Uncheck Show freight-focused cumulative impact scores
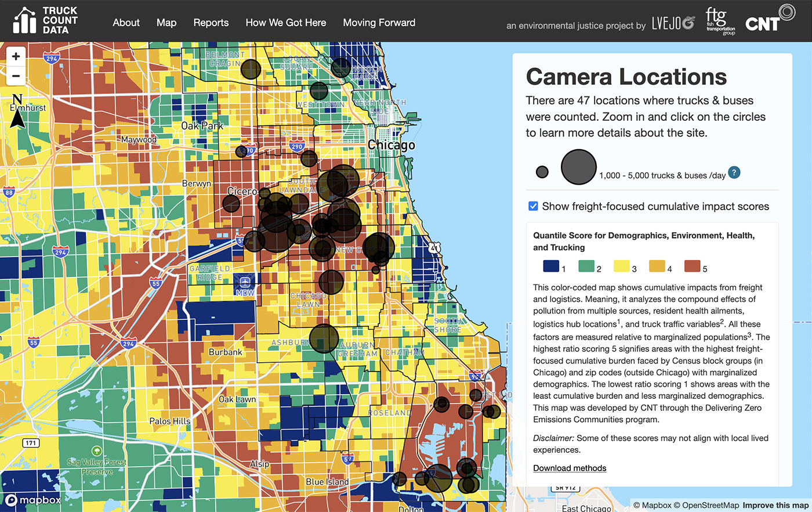This screenshot has height=512, width=812. click(x=533, y=206)
